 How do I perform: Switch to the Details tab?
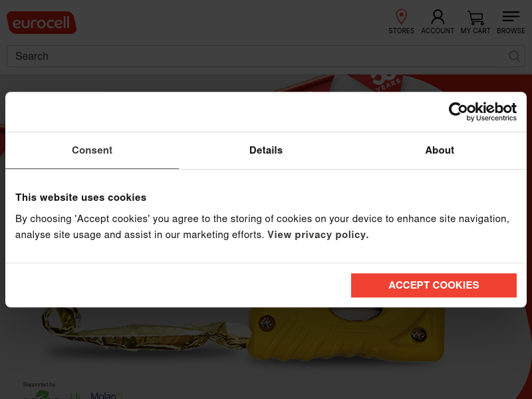pyautogui.click(x=266, y=150)
